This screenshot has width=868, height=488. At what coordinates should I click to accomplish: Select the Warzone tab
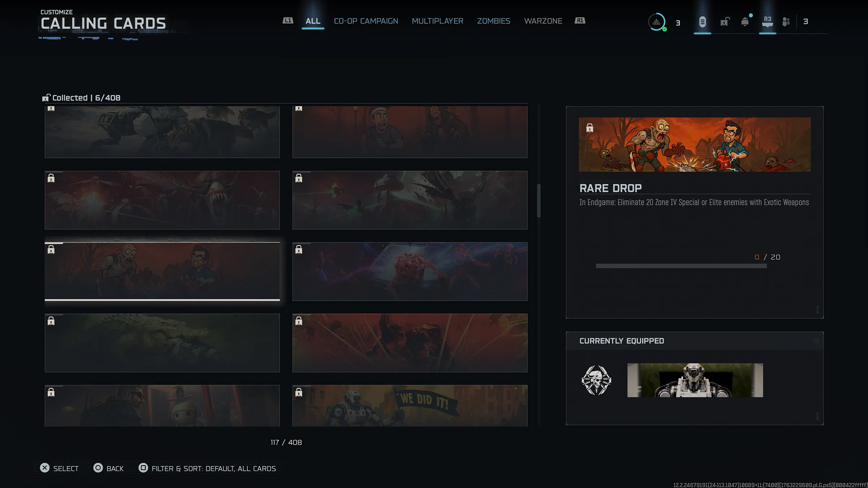click(x=543, y=21)
